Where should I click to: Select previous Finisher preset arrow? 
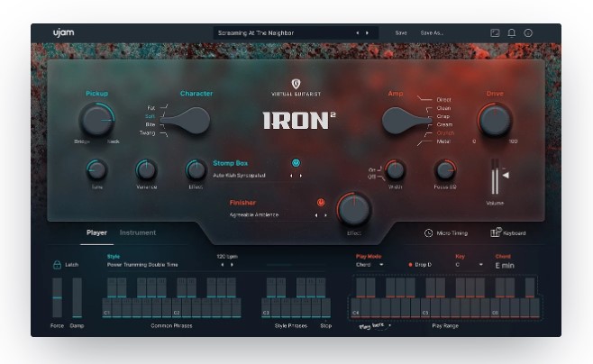(316, 215)
